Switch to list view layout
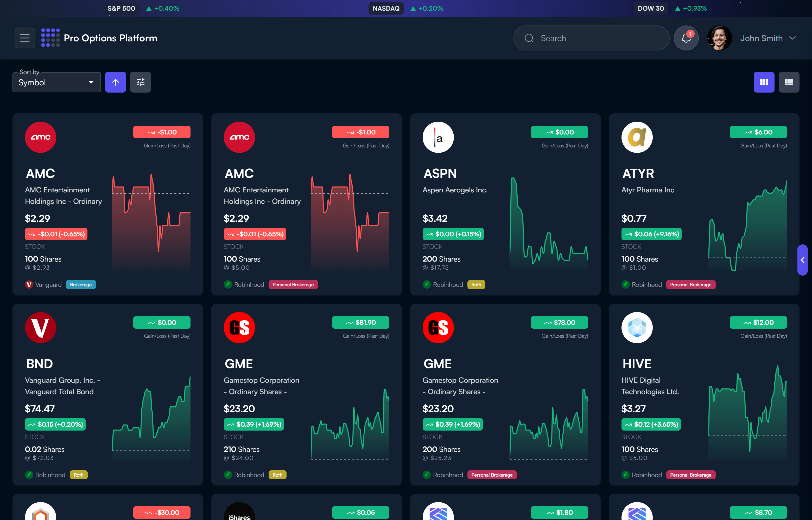The image size is (812, 520). click(x=789, y=82)
